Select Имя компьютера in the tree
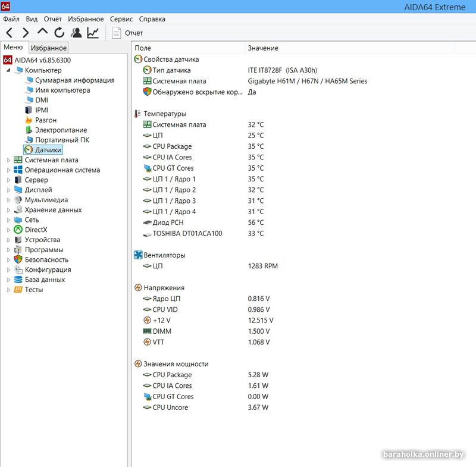476x467 pixels. 62,90
